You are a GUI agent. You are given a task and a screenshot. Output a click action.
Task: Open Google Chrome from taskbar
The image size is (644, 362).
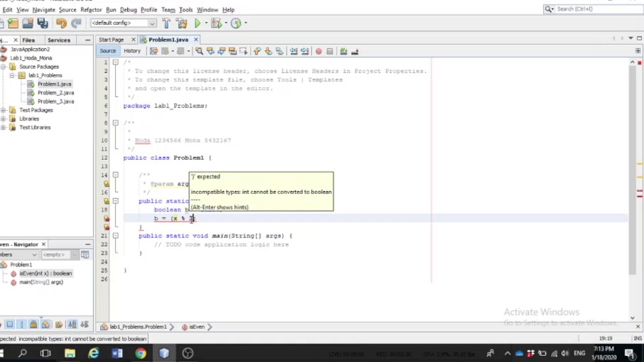tap(140, 353)
